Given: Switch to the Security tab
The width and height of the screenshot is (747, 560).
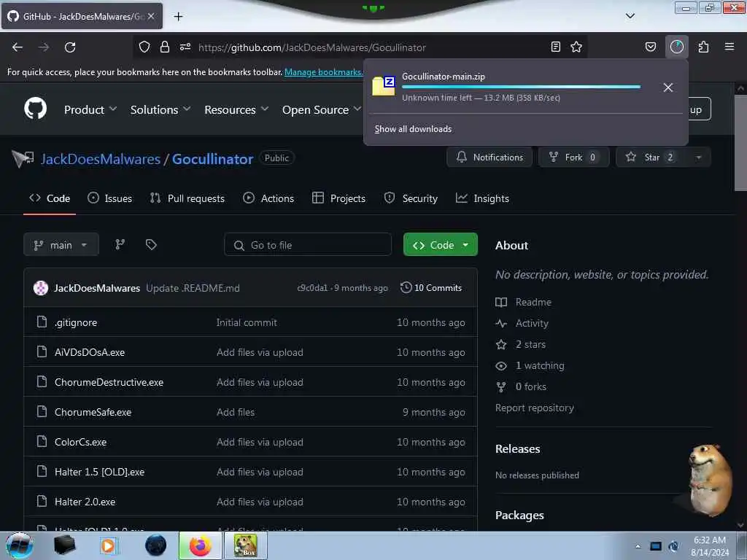Looking at the screenshot, I should 411,198.
